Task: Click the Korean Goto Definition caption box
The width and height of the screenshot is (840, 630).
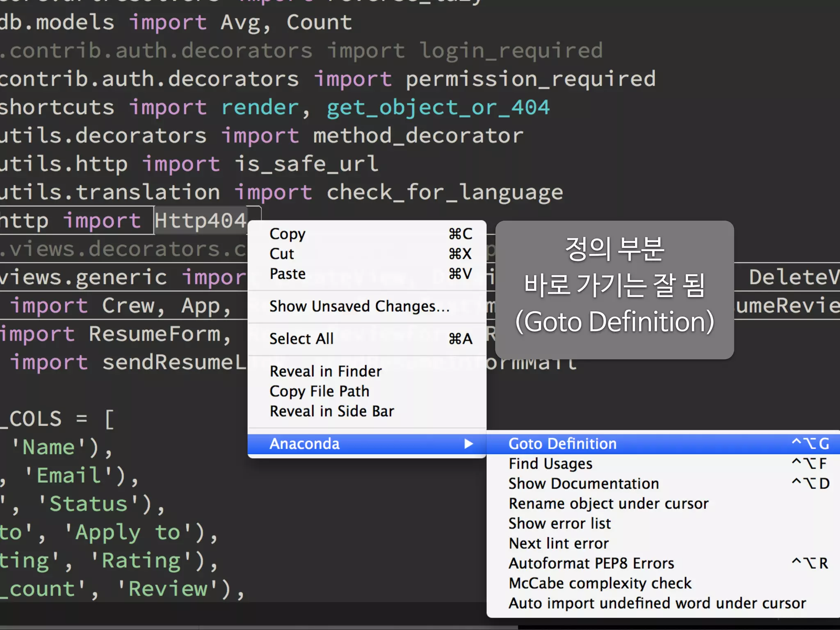Action: 614,290
